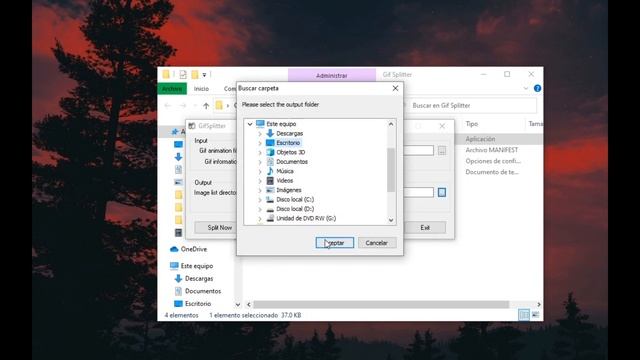640x360 pixels.
Task: Open the Administrar ribbon tab
Action: coord(331,76)
